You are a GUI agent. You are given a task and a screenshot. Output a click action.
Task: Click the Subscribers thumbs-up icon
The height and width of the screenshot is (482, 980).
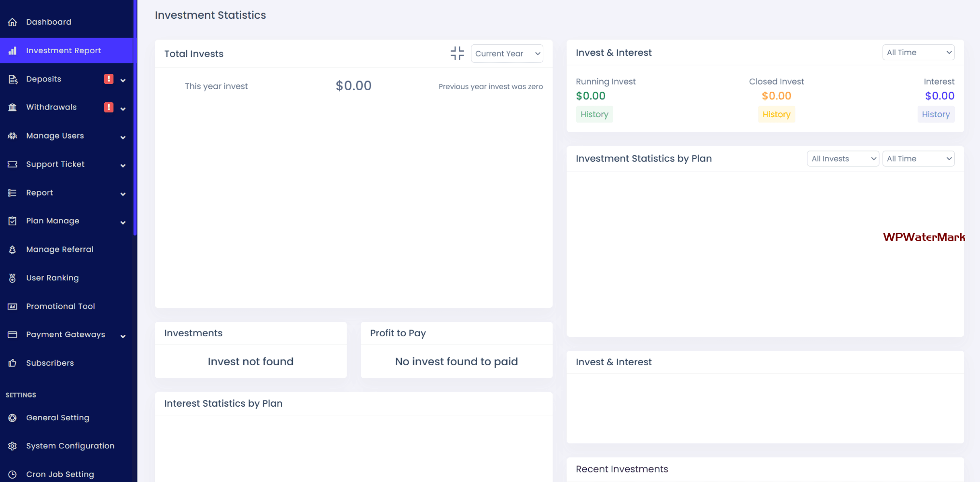13,363
